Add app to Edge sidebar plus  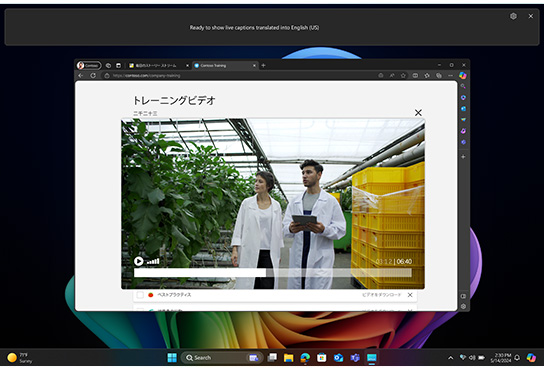pyautogui.click(x=463, y=157)
